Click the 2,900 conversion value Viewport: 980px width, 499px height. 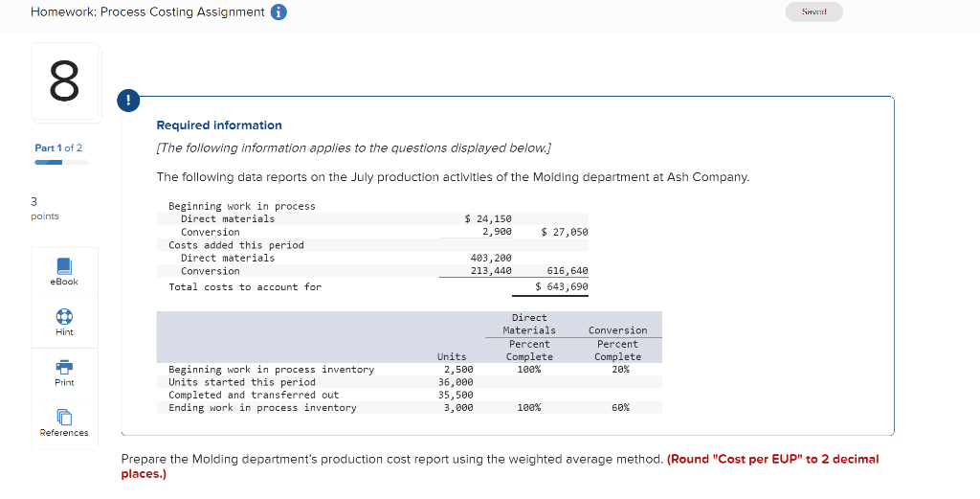pos(497,232)
